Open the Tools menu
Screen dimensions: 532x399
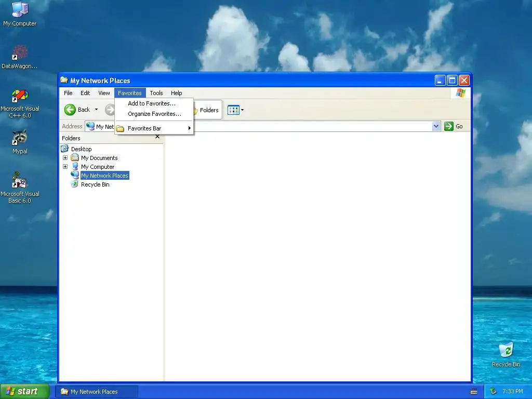[156, 93]
